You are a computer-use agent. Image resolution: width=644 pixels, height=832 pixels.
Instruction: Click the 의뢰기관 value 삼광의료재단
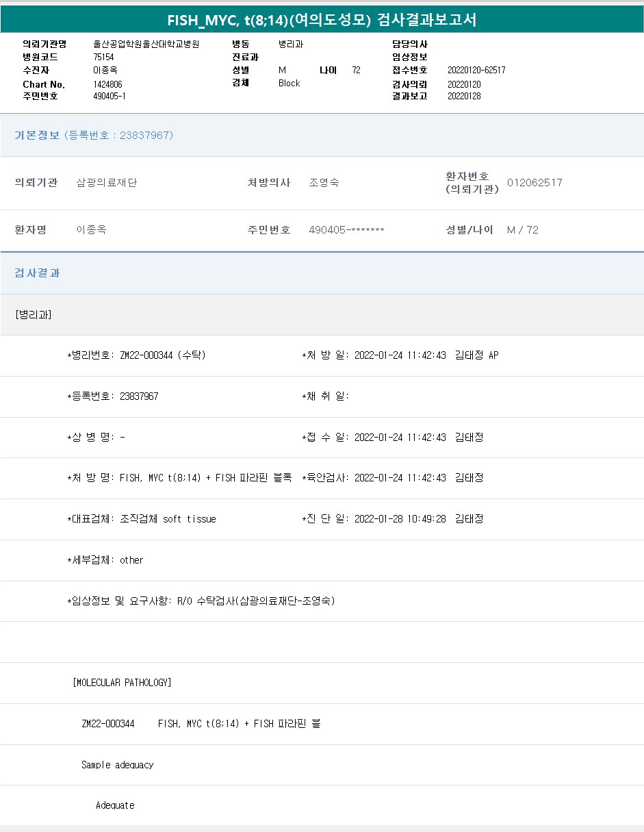pyautogui.click(x=107, y=183)
